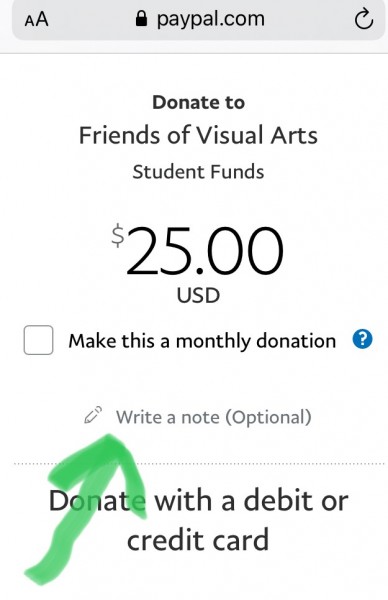Click the Donate with a debit or credit card heading

pos(198,520)
